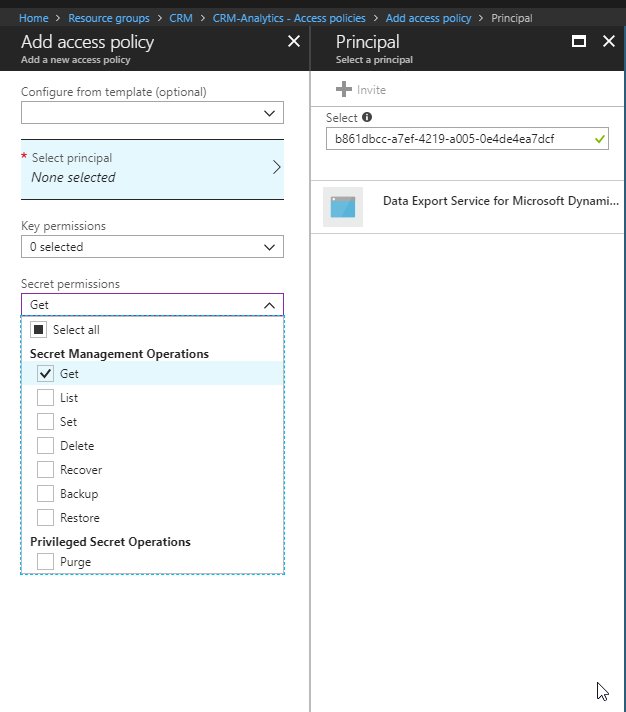This screenshot has width=626, height=712.
Task: Open Configure from template dropdown
Action: [x=152, y=113]
